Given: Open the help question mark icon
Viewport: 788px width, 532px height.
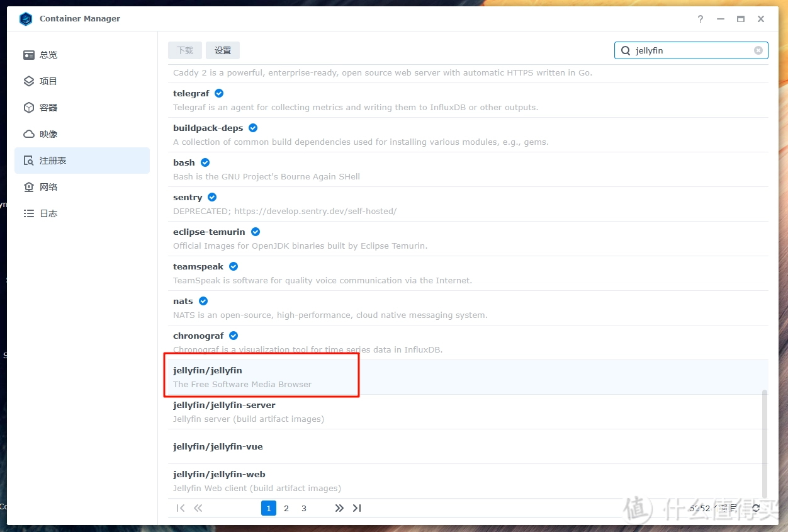Looking at the screenshot, I should click(x=701, y=19).
